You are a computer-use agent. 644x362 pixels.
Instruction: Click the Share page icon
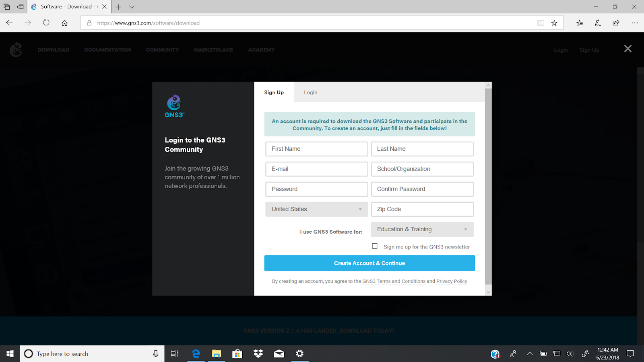pyautogui.click(x=616, y=23)
